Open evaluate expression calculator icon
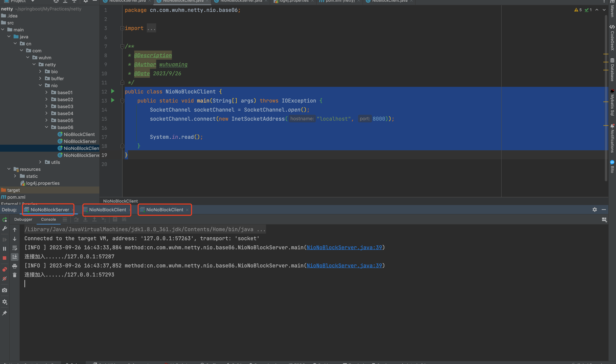This screenshot has height=364, width=616. (x=115, y=219)
